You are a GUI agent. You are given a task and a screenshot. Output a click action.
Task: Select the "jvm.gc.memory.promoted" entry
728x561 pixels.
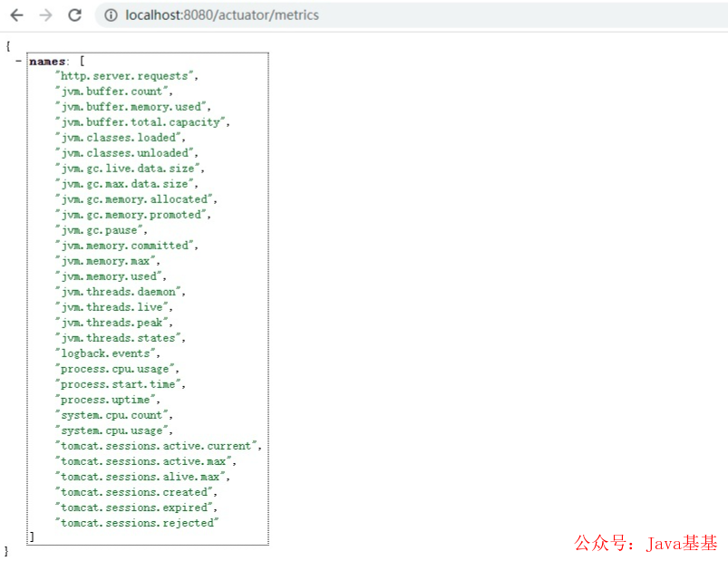131,215
